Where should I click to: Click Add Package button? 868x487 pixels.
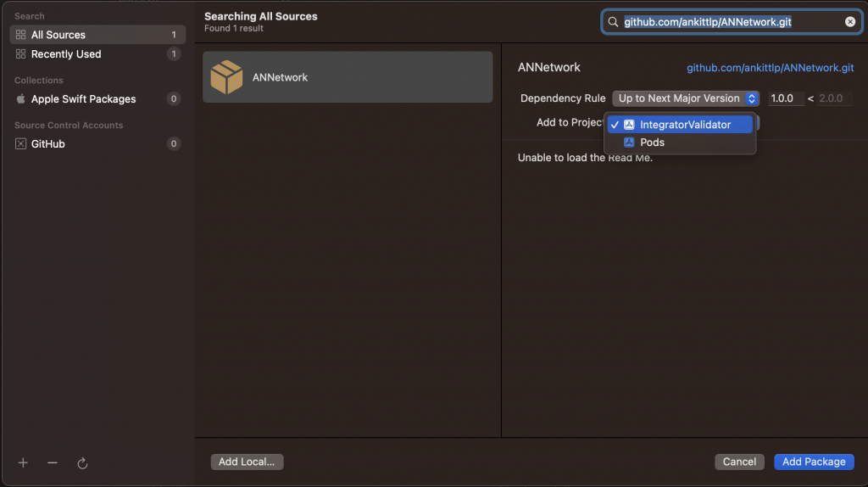814,462
